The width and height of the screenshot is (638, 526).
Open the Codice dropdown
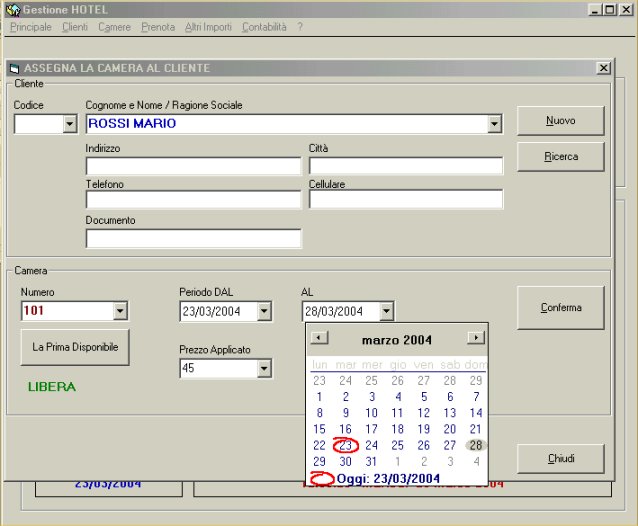[69, 124]
